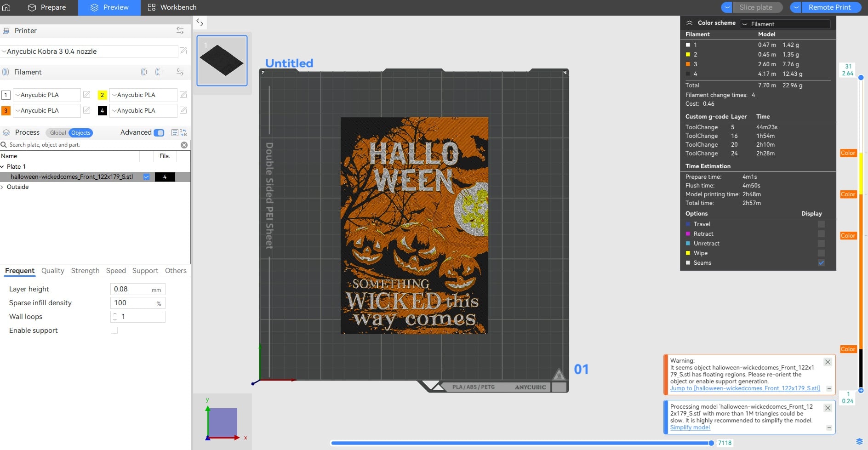This screenshot has height=450, width=868.
Task: Minimize the simplify model notification
Action: (x=829, y=427)
